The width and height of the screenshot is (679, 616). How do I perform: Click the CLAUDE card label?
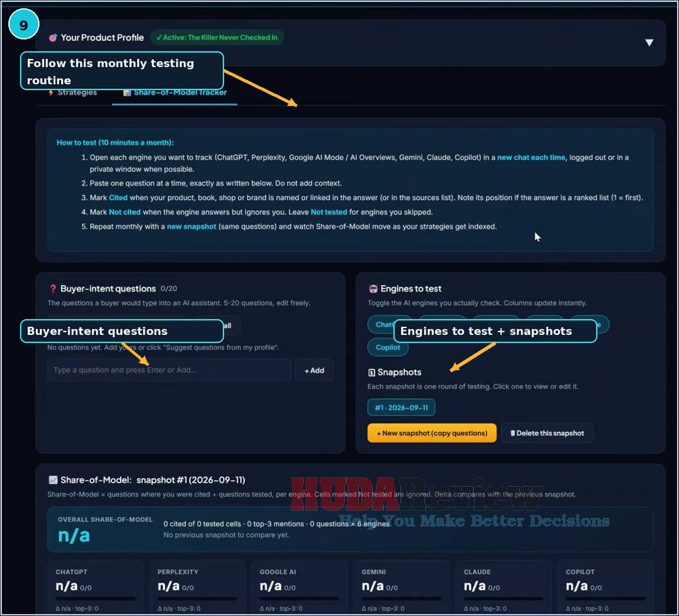click(477, 572)
